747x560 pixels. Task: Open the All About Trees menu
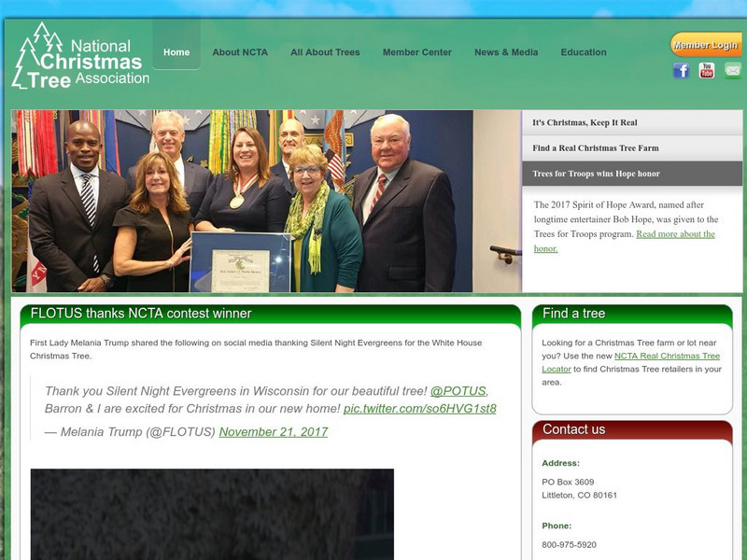point(325,52)
